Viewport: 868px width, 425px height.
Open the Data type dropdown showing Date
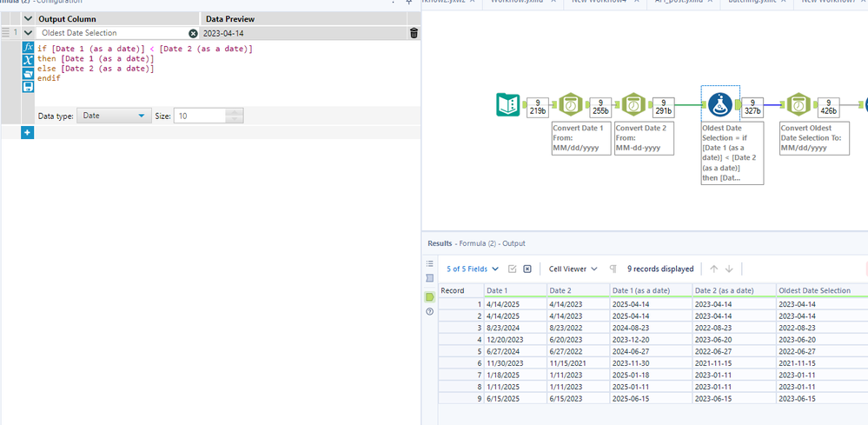114,116
